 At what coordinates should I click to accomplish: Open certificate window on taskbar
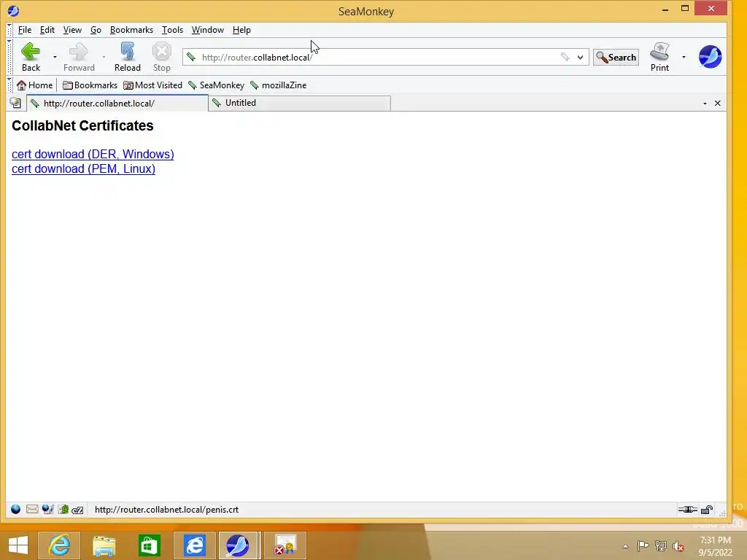285,545
